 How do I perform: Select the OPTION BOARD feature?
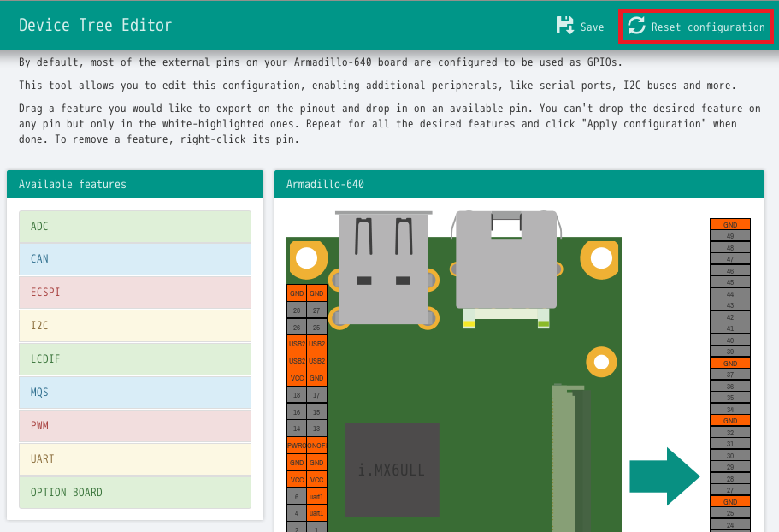pos(135,493)
